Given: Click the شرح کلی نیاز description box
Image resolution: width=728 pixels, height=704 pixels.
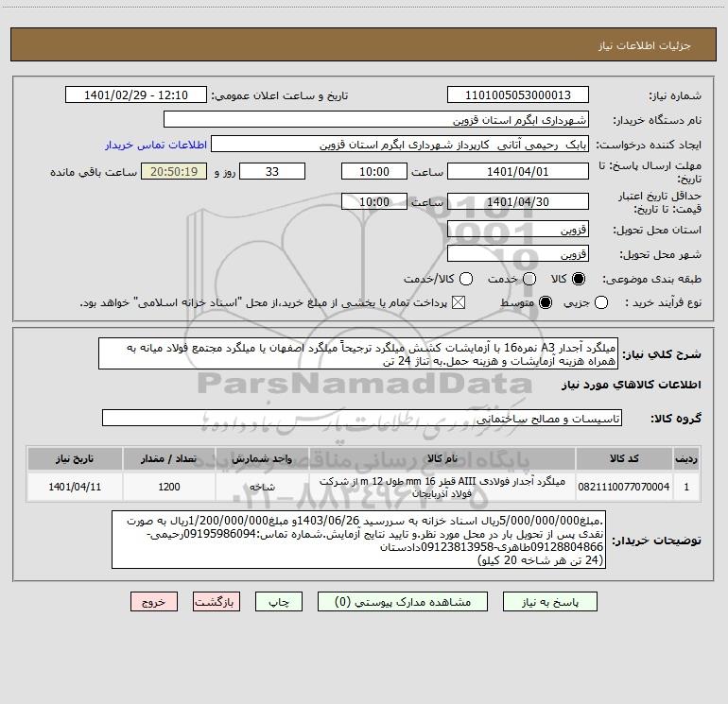Looking at the screenshot, I should coord(358,353).
